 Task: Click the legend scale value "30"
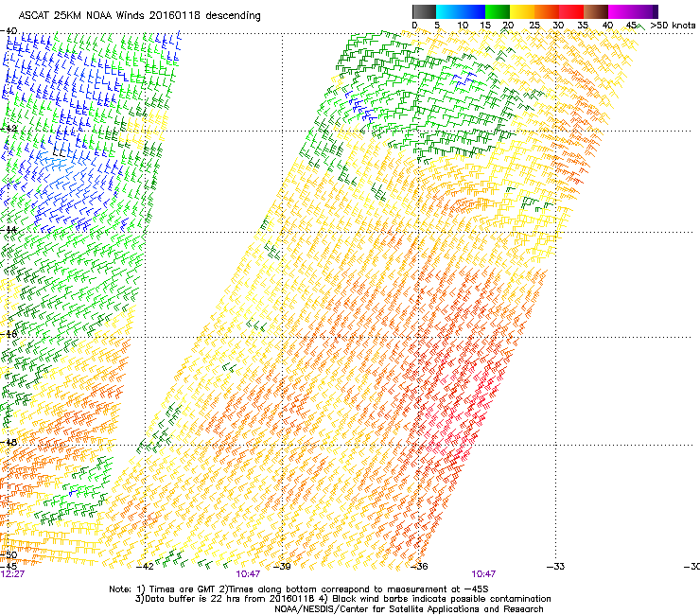tap(558, 26)
